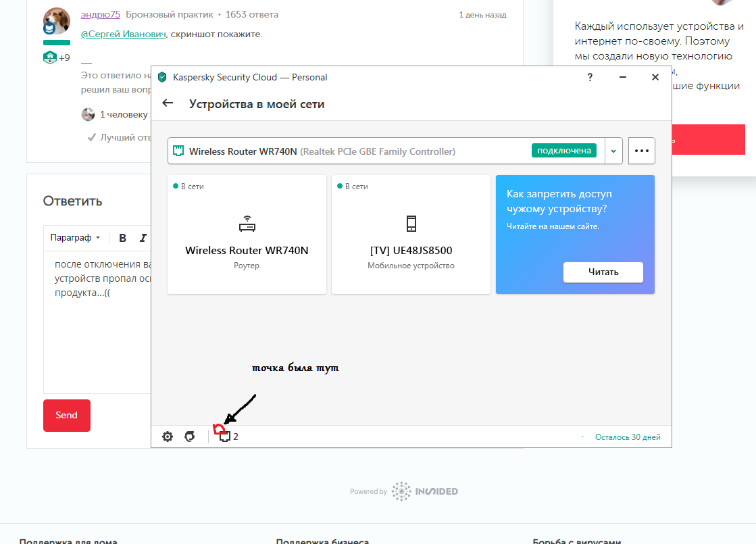
Task: Click inside the reply text area
Action: click(97, 322)
